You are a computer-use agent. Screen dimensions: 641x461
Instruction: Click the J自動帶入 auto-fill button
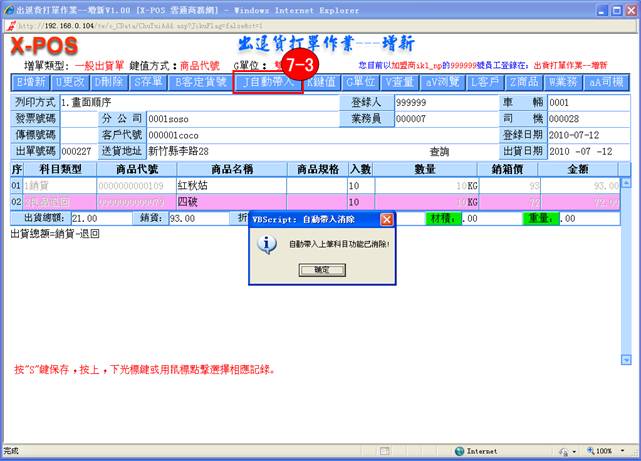[x=266, y=82]
